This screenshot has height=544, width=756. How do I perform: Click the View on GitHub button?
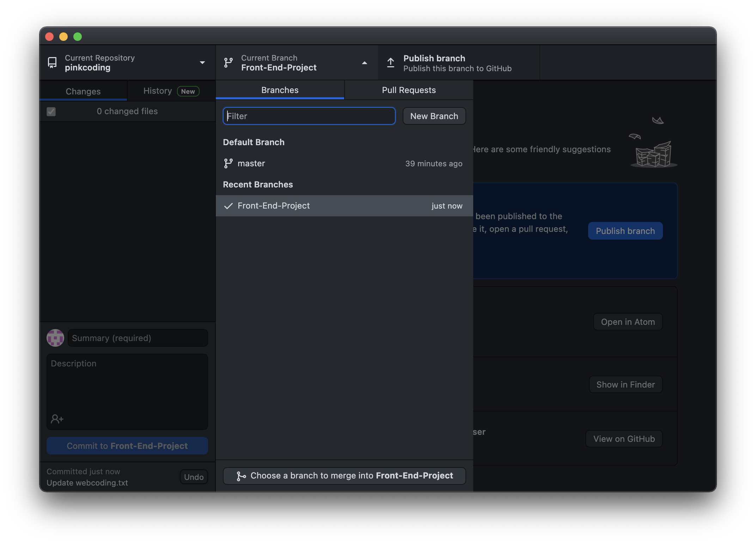pyautogui.click(x=624, y=439)
